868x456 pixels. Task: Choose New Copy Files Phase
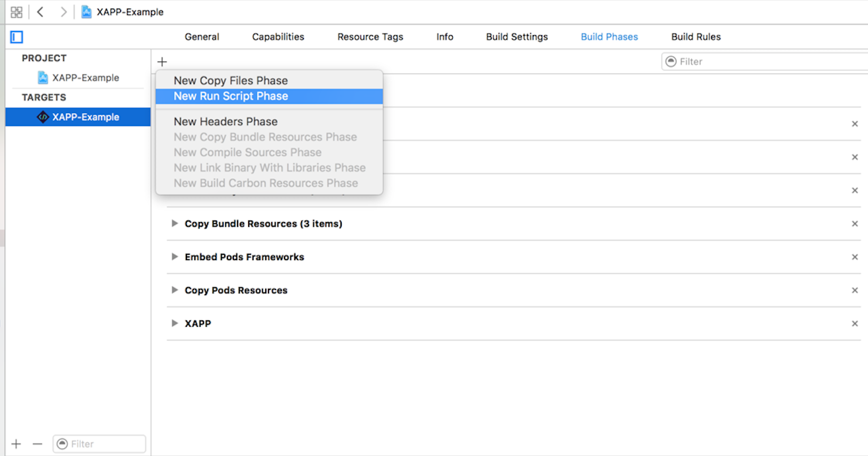[269, 81]
